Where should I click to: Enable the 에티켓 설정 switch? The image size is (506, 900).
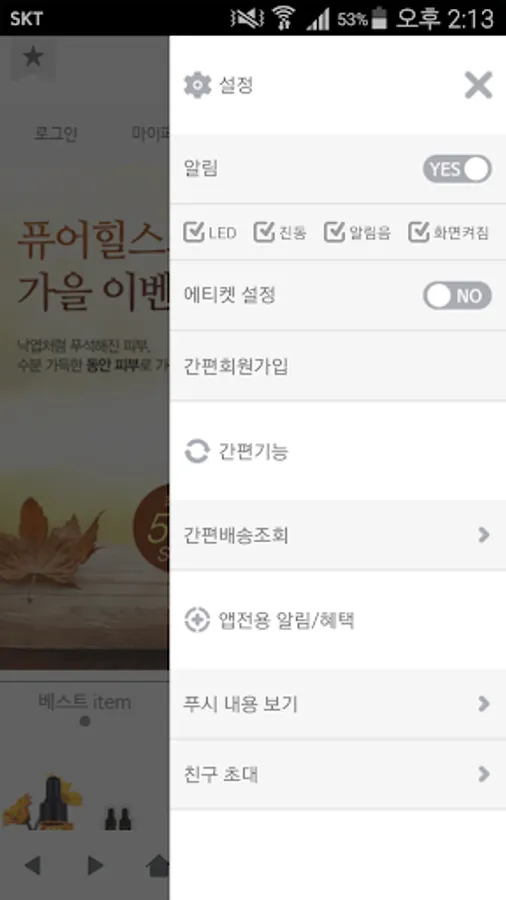pos(457,296)
